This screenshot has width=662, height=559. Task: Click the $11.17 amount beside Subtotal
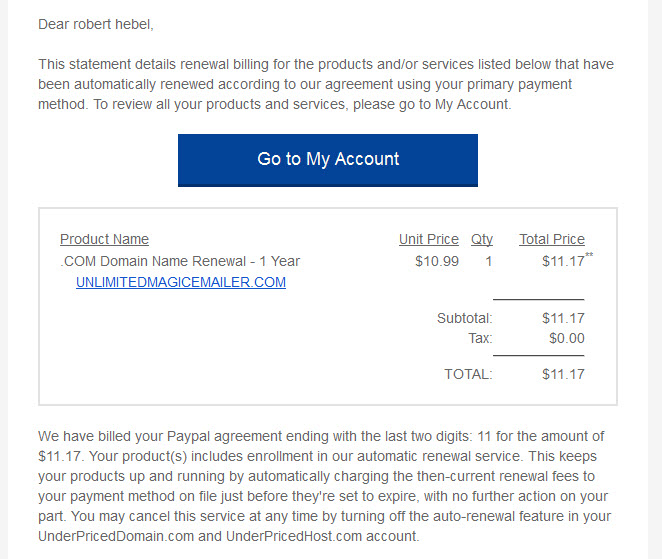tap(563, 318)
